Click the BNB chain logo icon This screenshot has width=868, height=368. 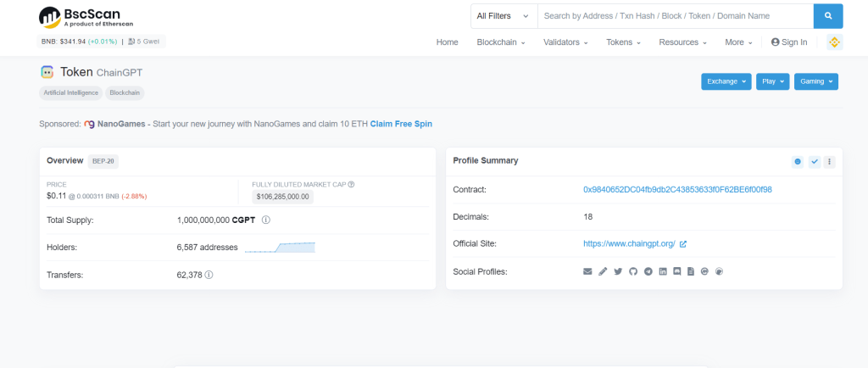(833, 42)
